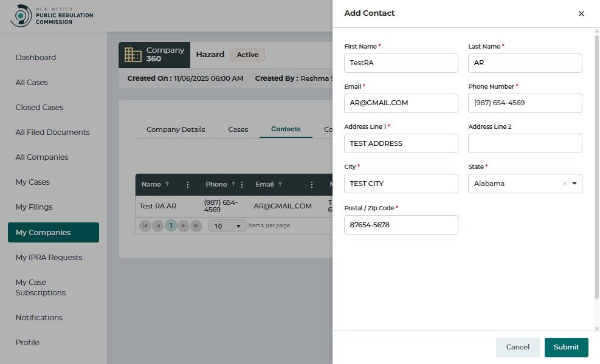The image size is (600, 364).
Task: Open Profile in sidebar
Action: tap(27, 342)
